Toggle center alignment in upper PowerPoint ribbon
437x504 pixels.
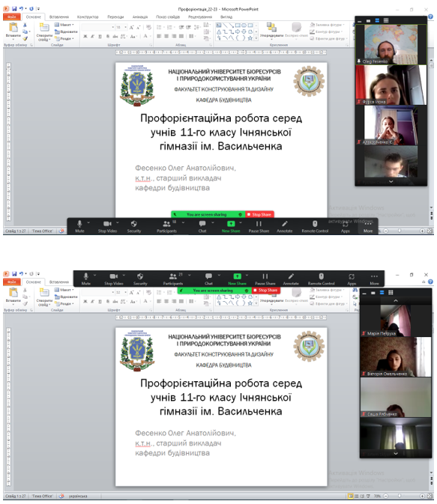(166, 37)
